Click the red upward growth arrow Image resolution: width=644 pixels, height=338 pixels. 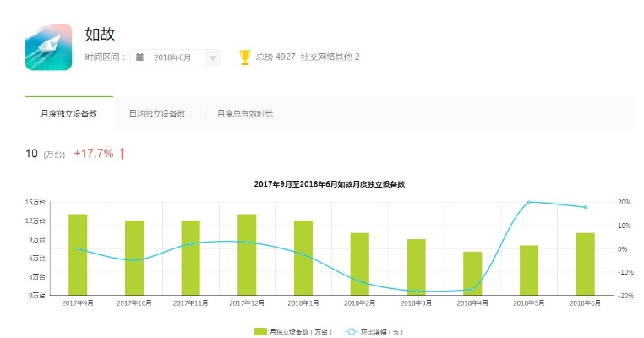(122, 153)
